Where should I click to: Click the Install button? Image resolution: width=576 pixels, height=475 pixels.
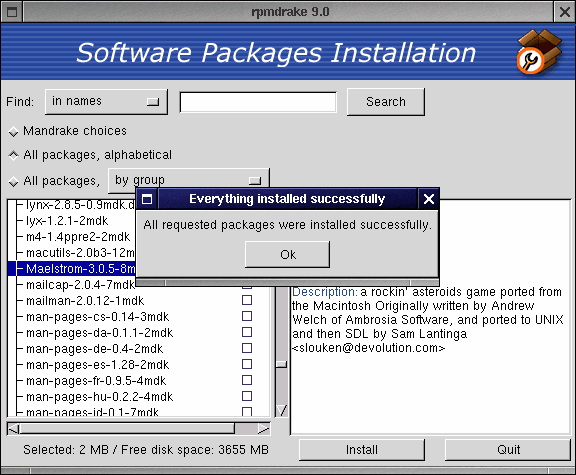[361, 450]
